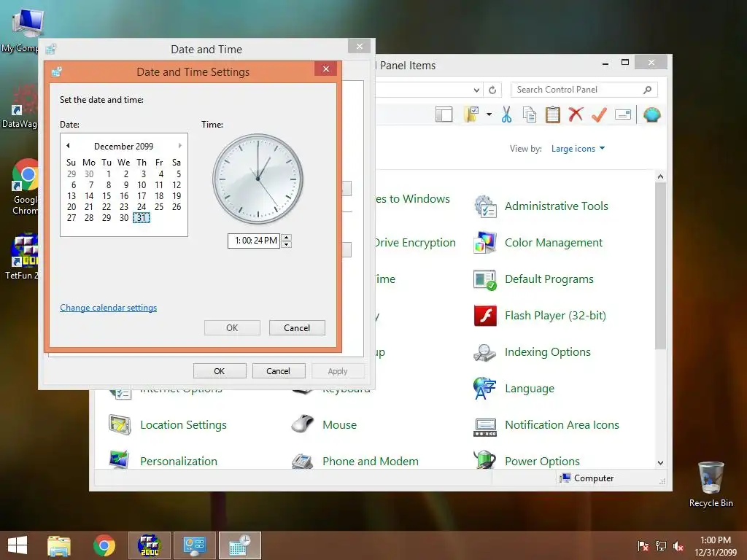Screen dimensions: 747x560
Task: Click the Control Panel vertical scrollbar thumb
Action: (660, 265)
